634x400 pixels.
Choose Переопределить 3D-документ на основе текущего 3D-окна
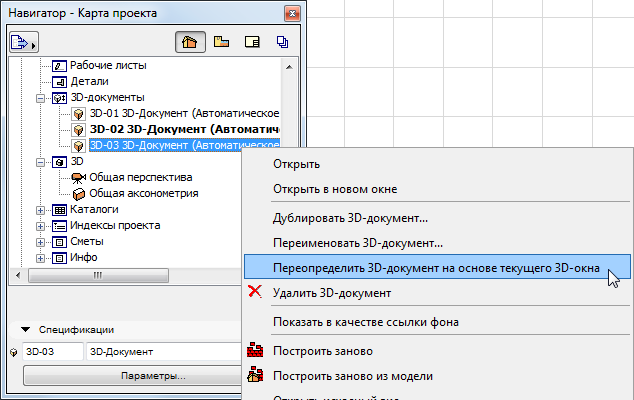[437, 268]
